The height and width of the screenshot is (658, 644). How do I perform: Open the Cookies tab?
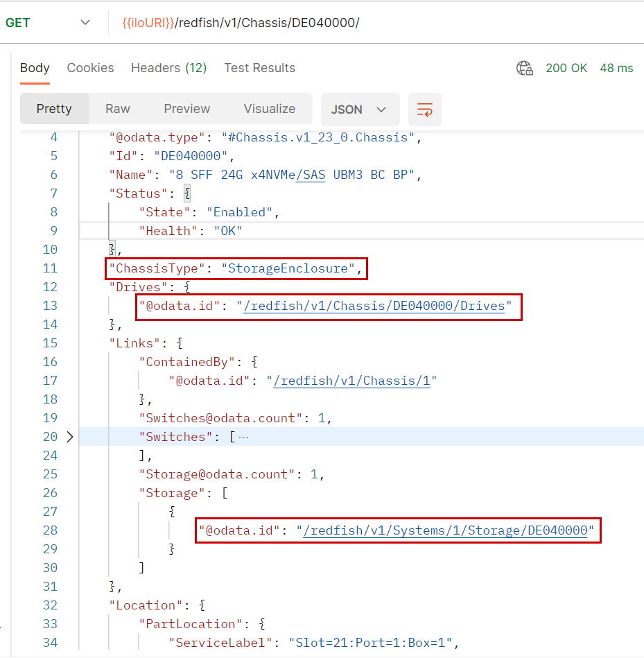[x=90, y=68]
